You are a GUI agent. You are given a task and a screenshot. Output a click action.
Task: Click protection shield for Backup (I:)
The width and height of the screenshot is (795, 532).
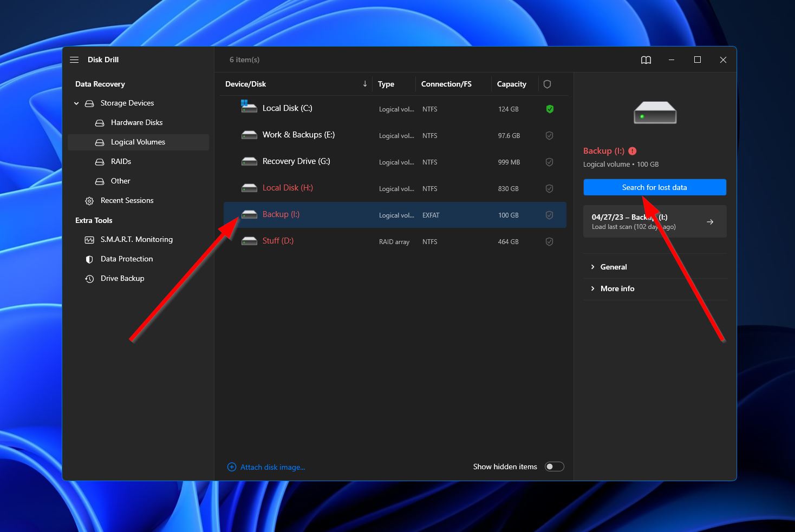(x=549, y=215)
